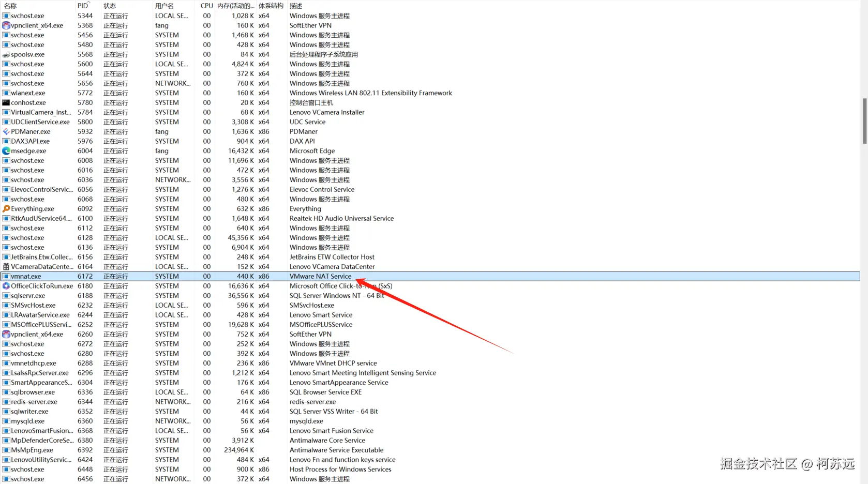Click the MpDefenderCoreSe... icon
This screenshot has height=484, width=868.
point(6,441)
